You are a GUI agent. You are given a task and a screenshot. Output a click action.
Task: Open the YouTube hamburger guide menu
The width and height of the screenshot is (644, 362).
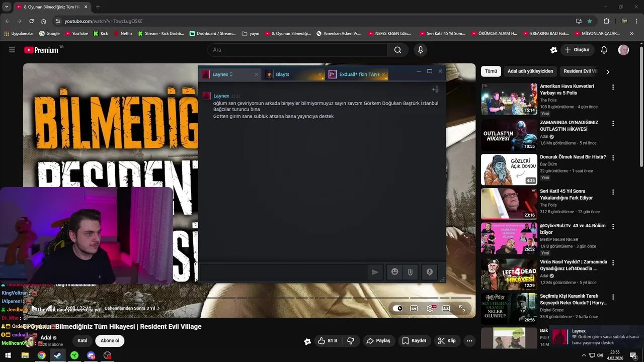12,50
